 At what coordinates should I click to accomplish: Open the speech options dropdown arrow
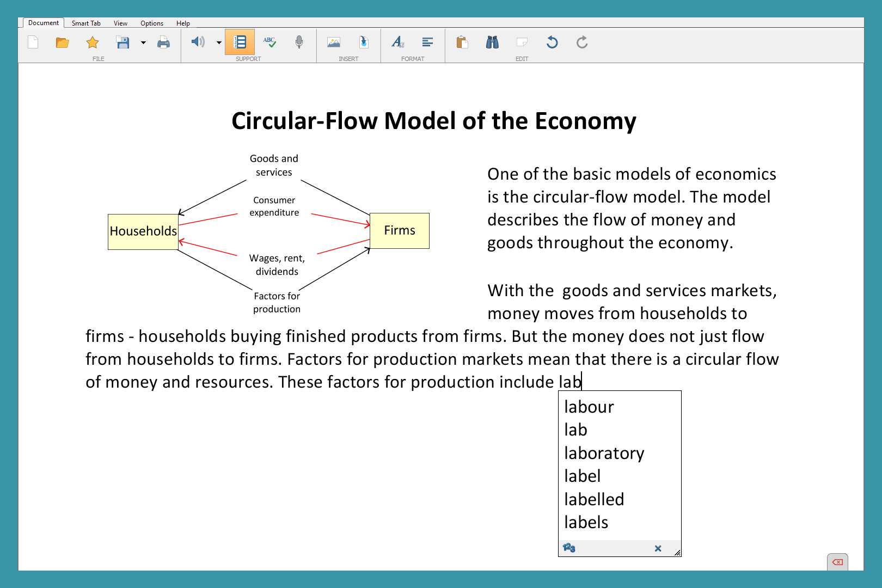pyautogui.click(x=219, y=42)
